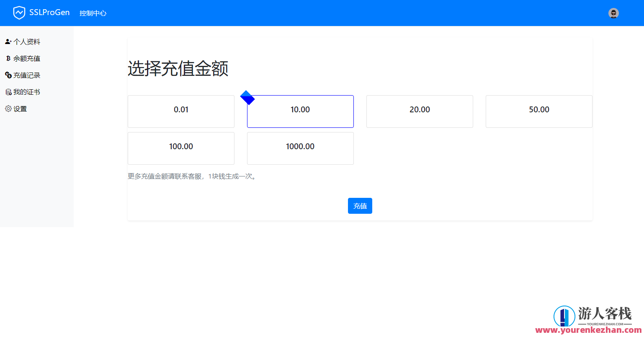Viewport: 644px width, 337px height.
Task: Open 个人资料 from the sidebar
Action: [27, 41]
